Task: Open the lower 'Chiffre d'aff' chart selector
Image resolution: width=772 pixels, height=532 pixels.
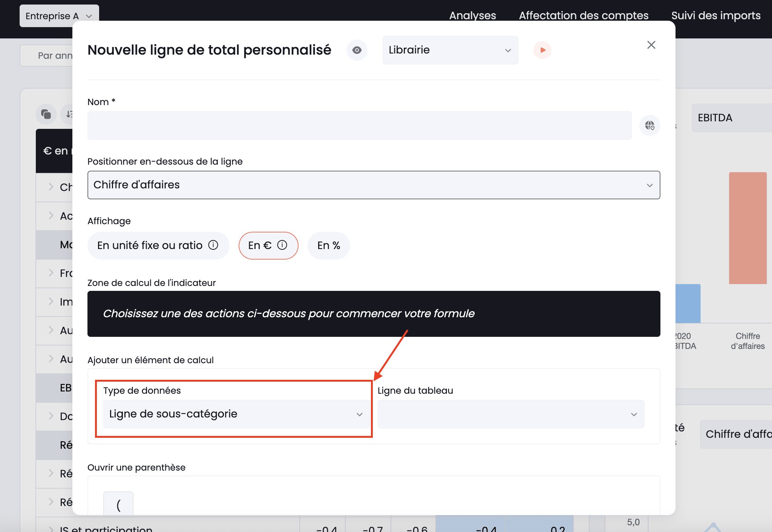Action: point(736,434)
